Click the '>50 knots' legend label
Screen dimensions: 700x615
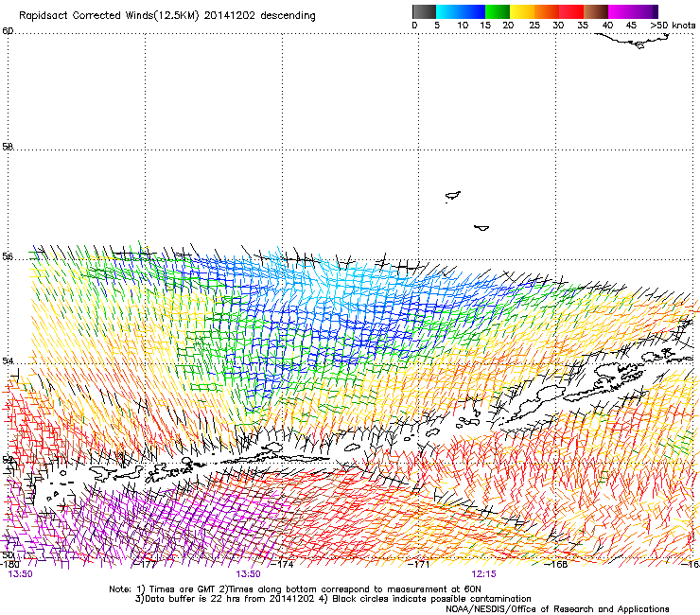click(673, 25)
